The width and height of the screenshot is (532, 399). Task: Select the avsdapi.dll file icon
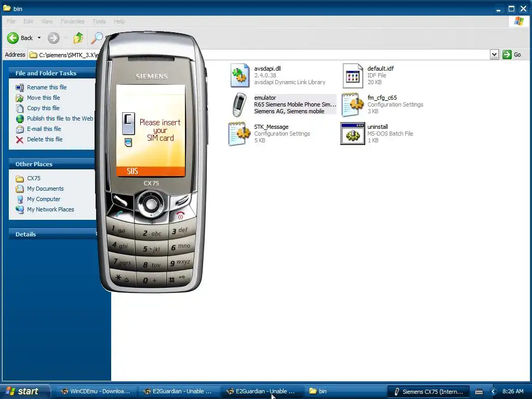[240, 75]
